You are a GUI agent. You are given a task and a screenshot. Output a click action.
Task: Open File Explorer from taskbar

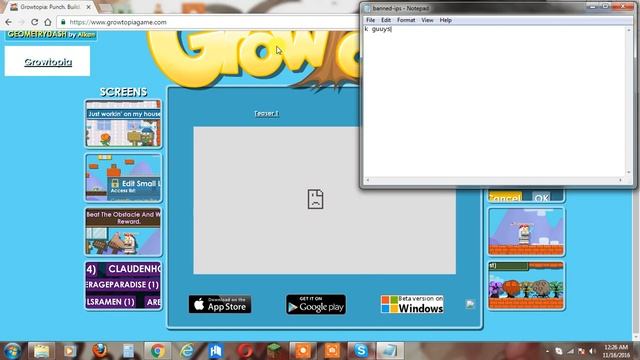click(41, 351)
